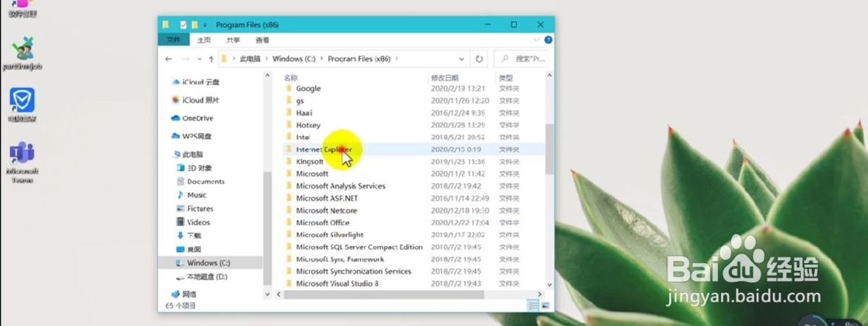Click Properties checkmark icon in title bar
The image size is (868, 326).
click(x=184, y=25)
